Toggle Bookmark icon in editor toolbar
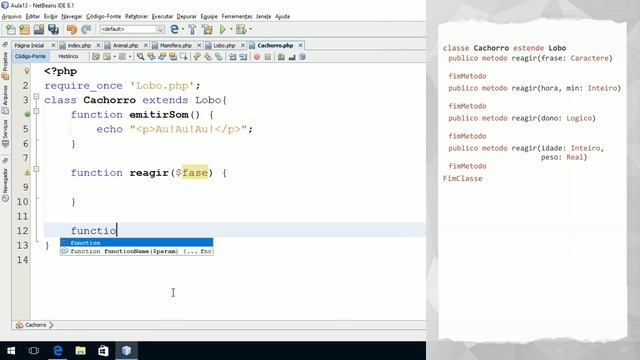 tap(219, 57)
